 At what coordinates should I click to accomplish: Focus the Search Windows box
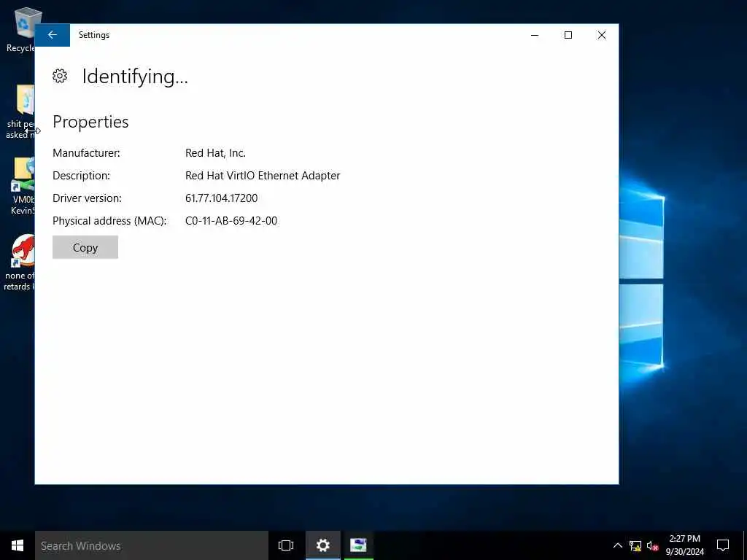[x=152, y=545]
